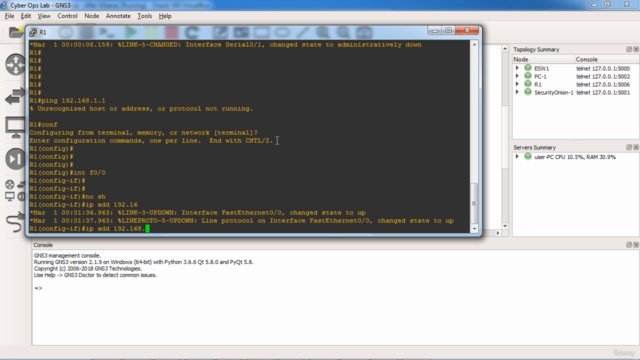Expand the user-PC server entry

click(517, 157)
